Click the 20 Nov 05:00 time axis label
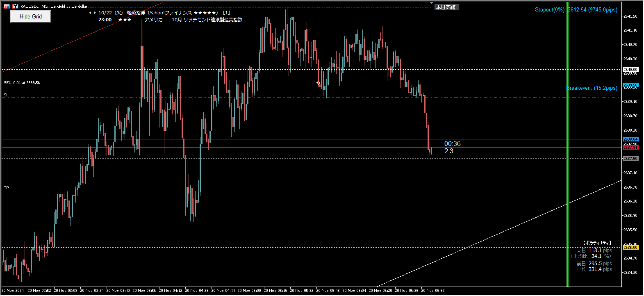 click(249, 290)
